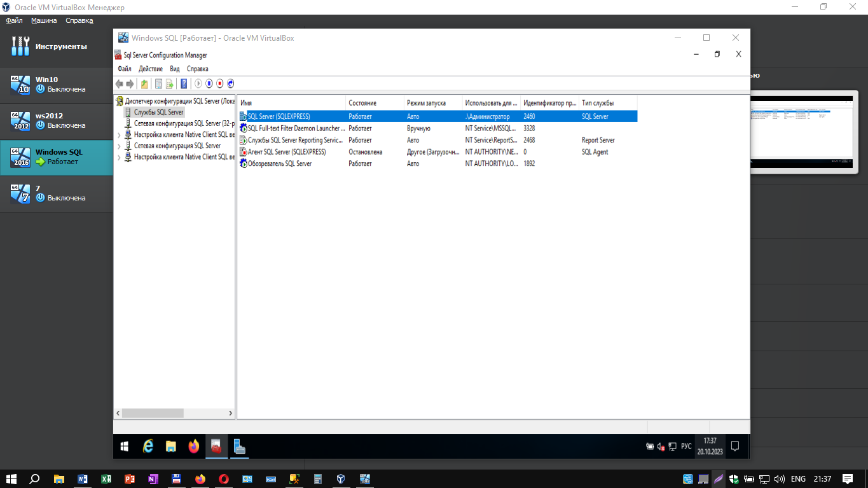The image size is (868, 488).
Task: Open OneNote from the host taskbar
Action: tap(153, 478)
